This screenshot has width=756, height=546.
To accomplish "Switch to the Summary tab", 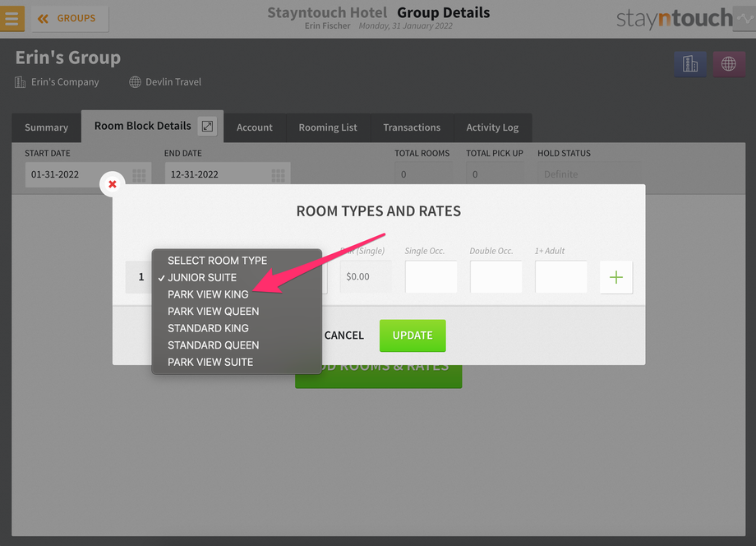I will pyautogui.click(x=46, y=127).
